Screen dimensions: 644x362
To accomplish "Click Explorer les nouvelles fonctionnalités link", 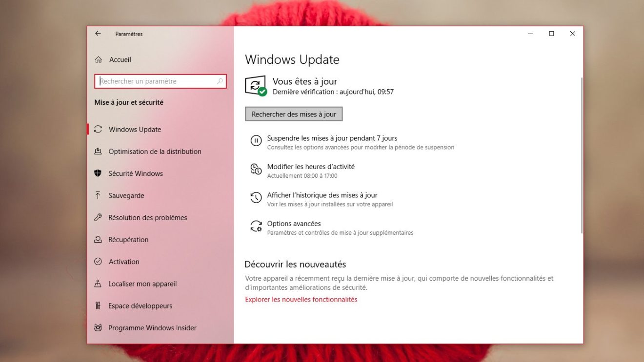I will coord(301,300).
